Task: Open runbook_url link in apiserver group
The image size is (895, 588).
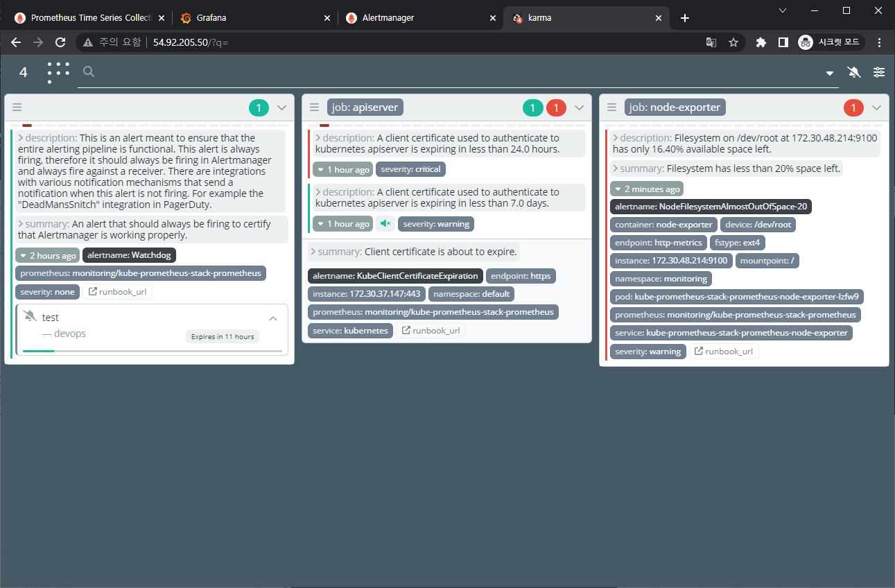Action: click(x=431, y=331)
